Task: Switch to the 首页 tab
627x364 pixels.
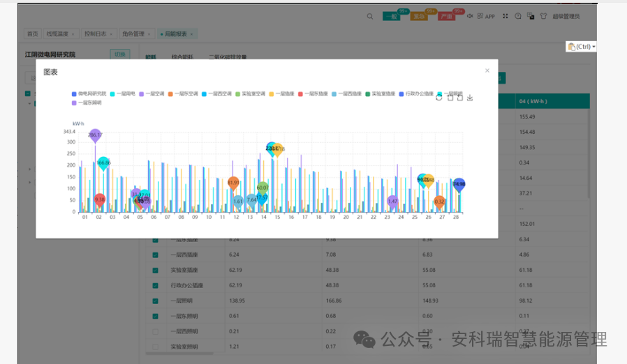Action: (x=32, y=34)
